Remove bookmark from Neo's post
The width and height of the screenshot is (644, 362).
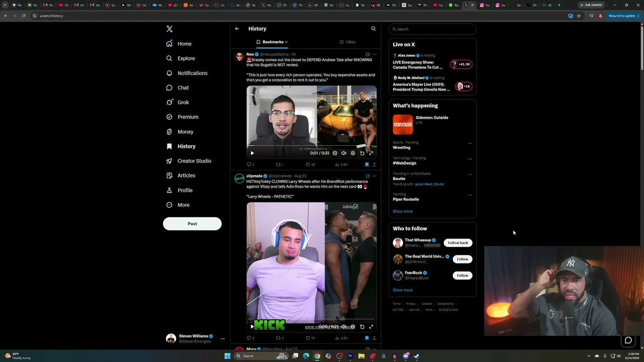tap(367, 164)
